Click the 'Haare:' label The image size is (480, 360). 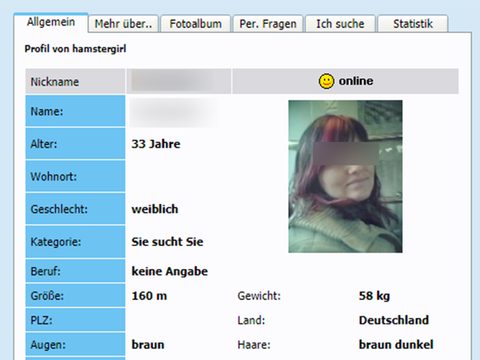254,345
